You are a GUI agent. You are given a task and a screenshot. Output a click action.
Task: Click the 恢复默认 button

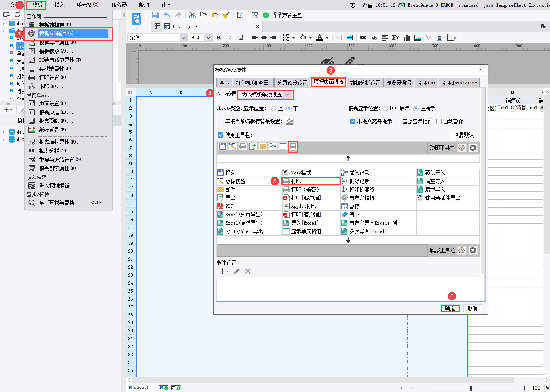coord(463,135)
